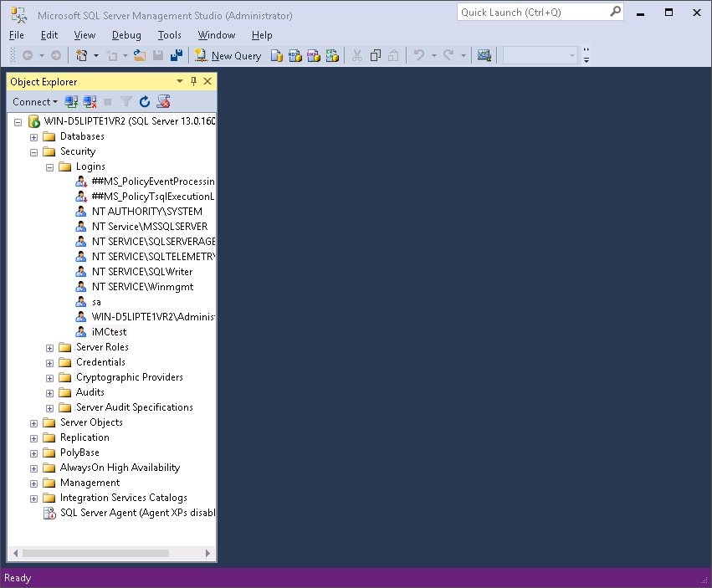
Task: Refresh the Object Explorer tree
Action: [x=145, y=102]
